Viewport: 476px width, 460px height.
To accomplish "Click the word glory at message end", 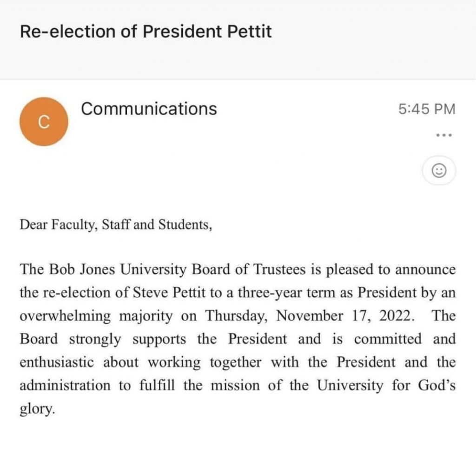I will tap(36, 409).
